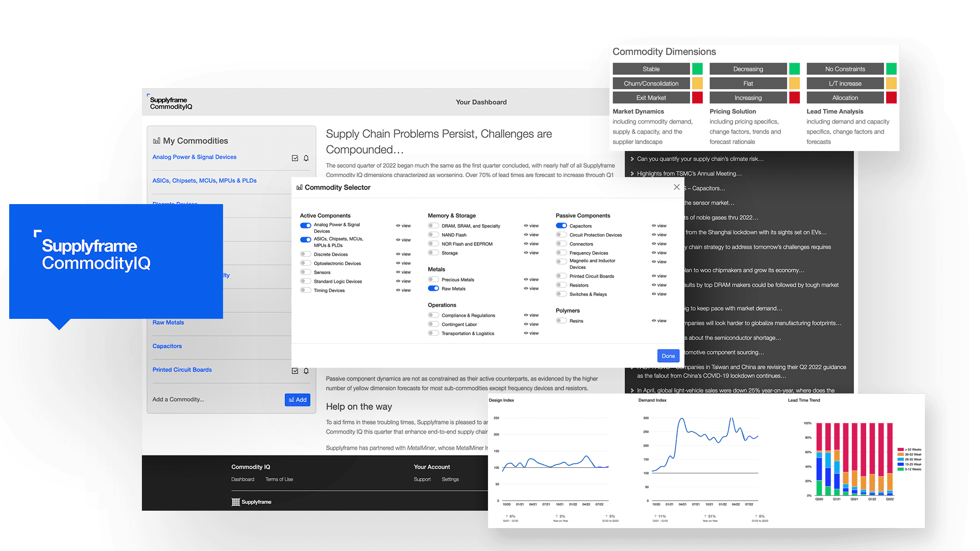Click bell icon beside Printed Circuit Boards

tap(306, 371)
